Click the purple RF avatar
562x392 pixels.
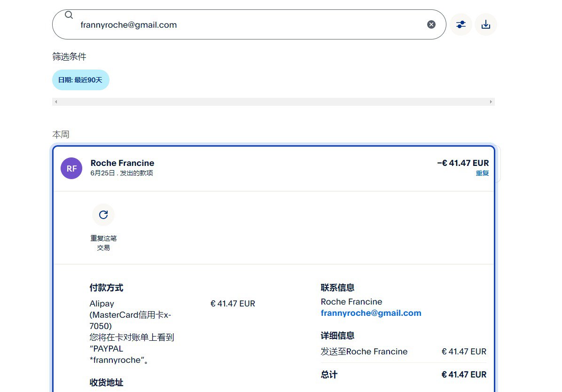[71, 168]
